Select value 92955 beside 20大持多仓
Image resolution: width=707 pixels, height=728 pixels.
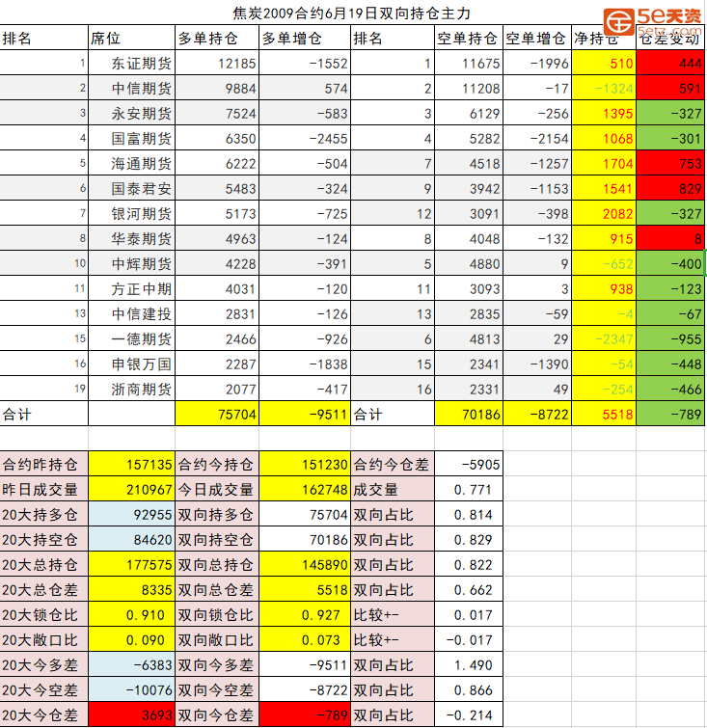(x=131, y=514)
